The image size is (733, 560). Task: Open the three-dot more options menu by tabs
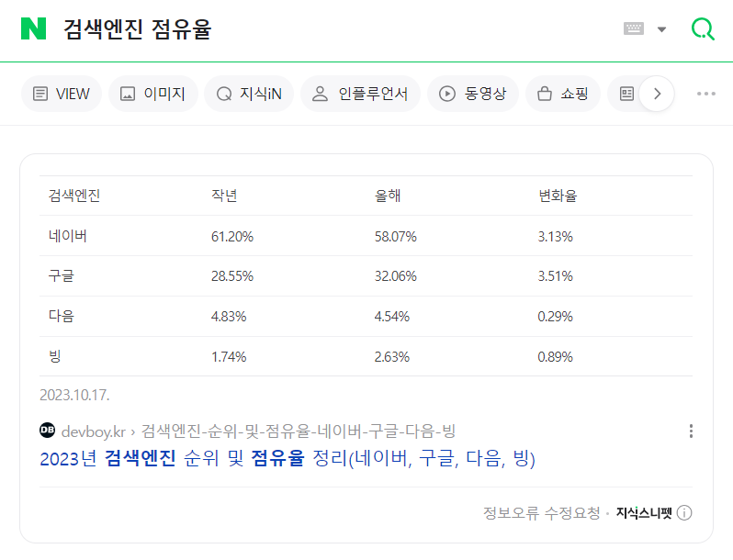tap(705, 94)
